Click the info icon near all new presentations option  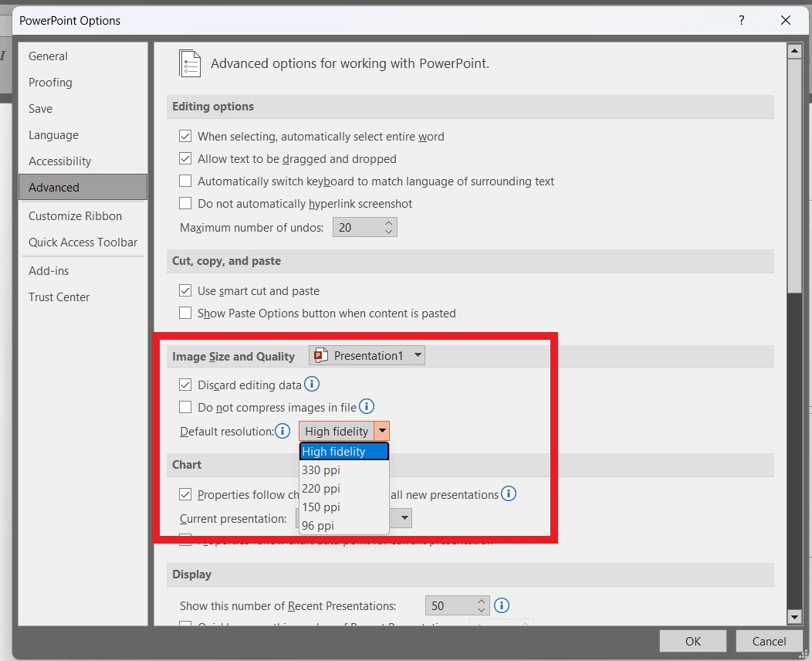509,493
